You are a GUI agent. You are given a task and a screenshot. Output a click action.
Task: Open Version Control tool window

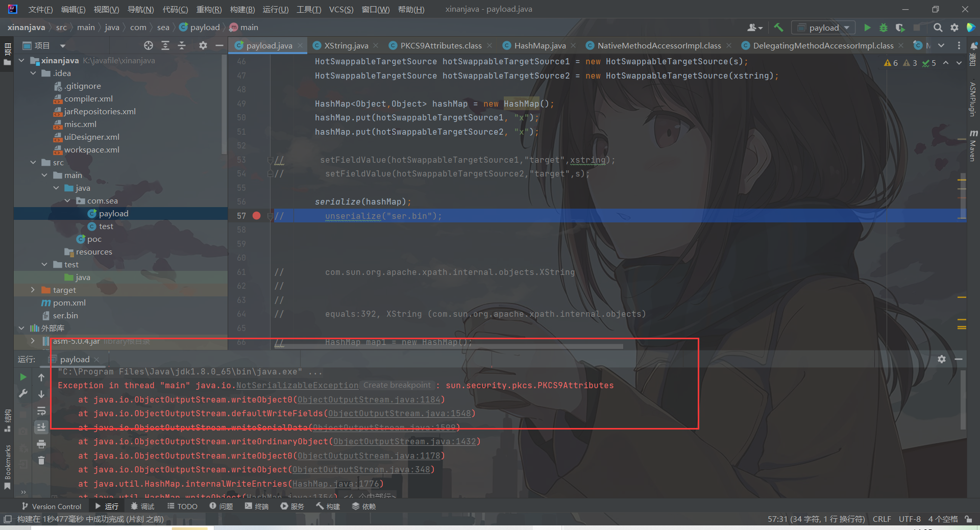(52, 506)
